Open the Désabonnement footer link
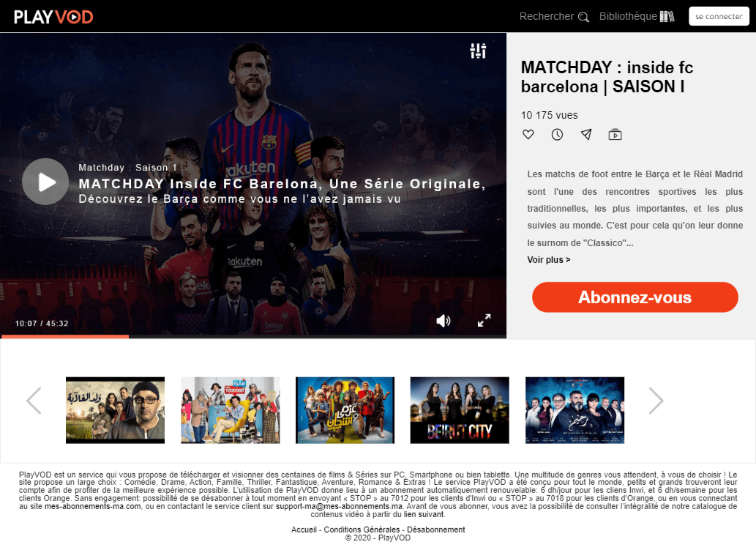This screenshot has width=756, height=542. click(x=436, y=530)
